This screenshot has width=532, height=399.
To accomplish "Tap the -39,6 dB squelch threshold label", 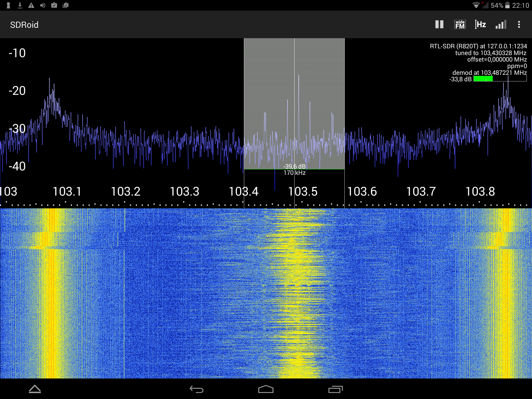I will pos(294,166).
